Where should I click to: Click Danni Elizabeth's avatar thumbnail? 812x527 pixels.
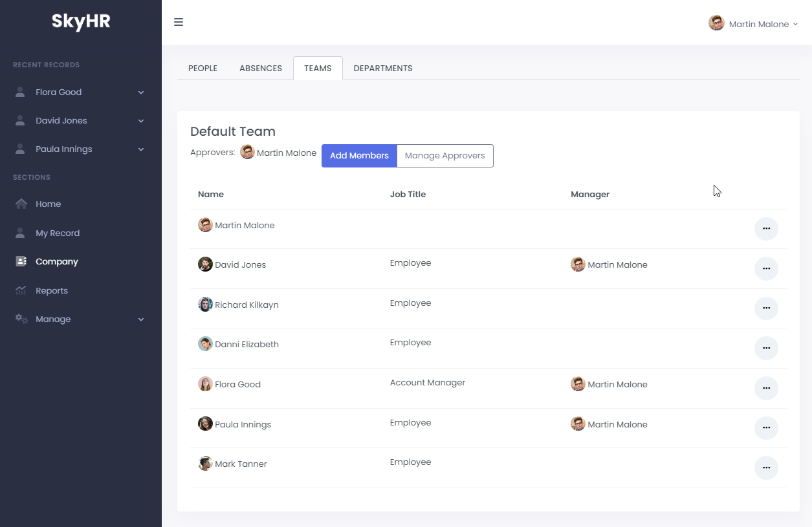(205, 344)
